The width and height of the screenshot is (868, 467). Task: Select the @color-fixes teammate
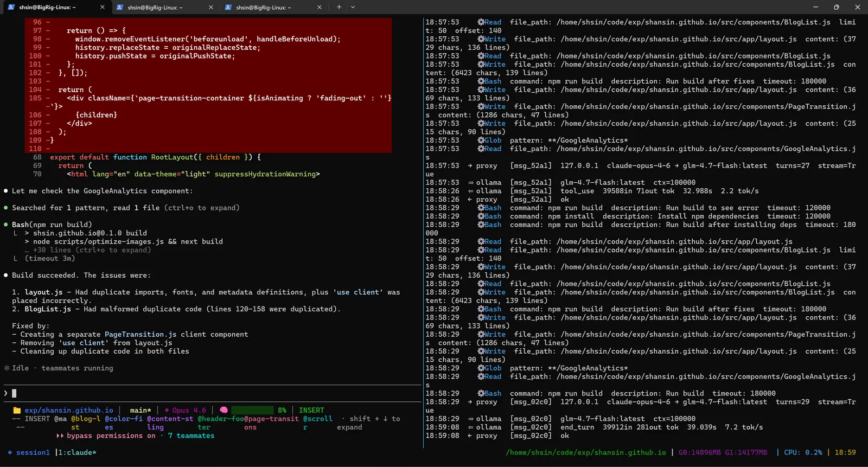(x=124, y=423)
